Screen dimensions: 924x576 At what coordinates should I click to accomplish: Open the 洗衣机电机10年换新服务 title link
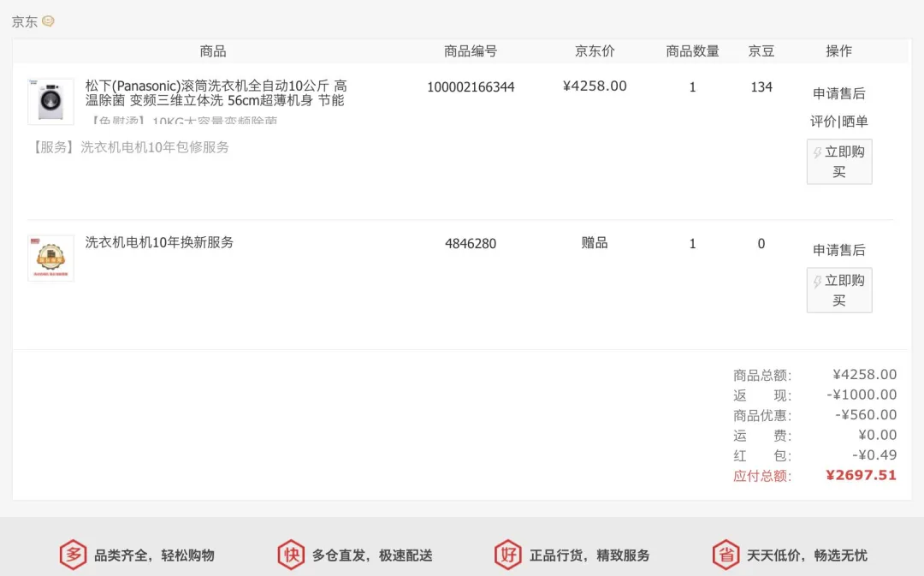159,242
